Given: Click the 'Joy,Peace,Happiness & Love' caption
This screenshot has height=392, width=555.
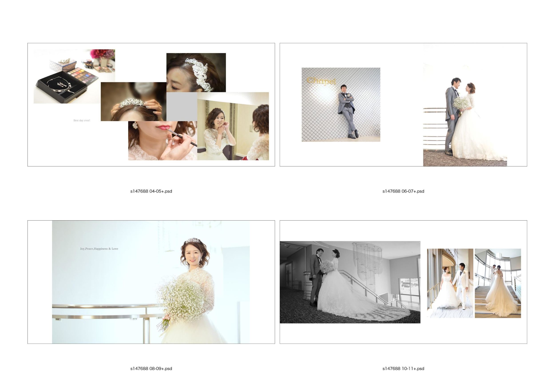Looking at the screenshot, I should 99,248.
